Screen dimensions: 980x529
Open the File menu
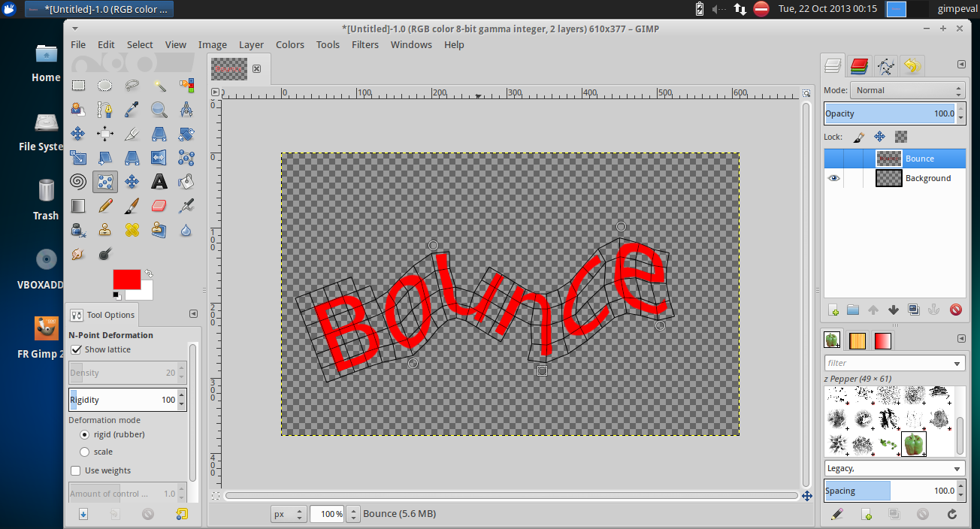point(78,44)
